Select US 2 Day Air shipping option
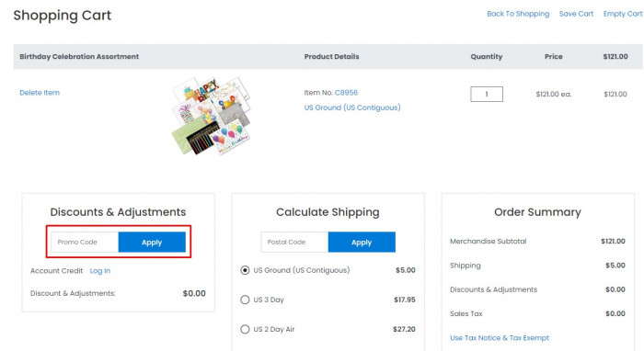644x351 pixels. 245,329
